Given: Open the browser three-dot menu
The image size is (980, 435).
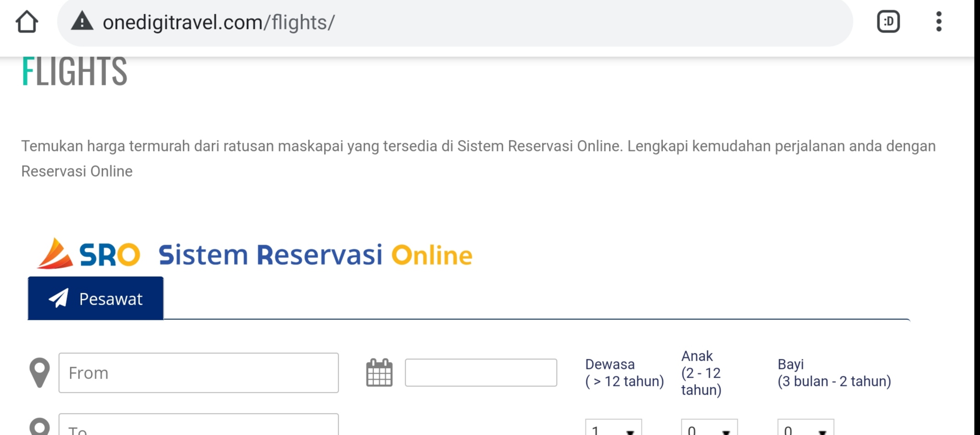Looking at the screenshot, I should click(x=939, y=22).
